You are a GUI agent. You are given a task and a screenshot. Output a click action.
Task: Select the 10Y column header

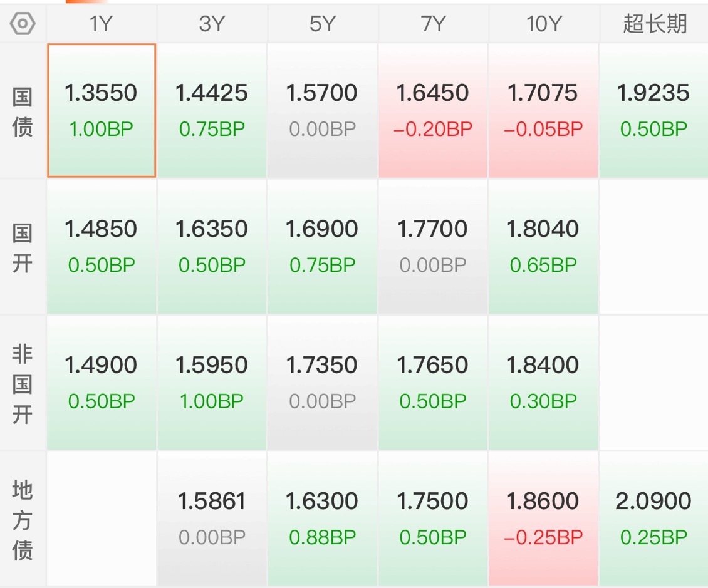[543, 23]
